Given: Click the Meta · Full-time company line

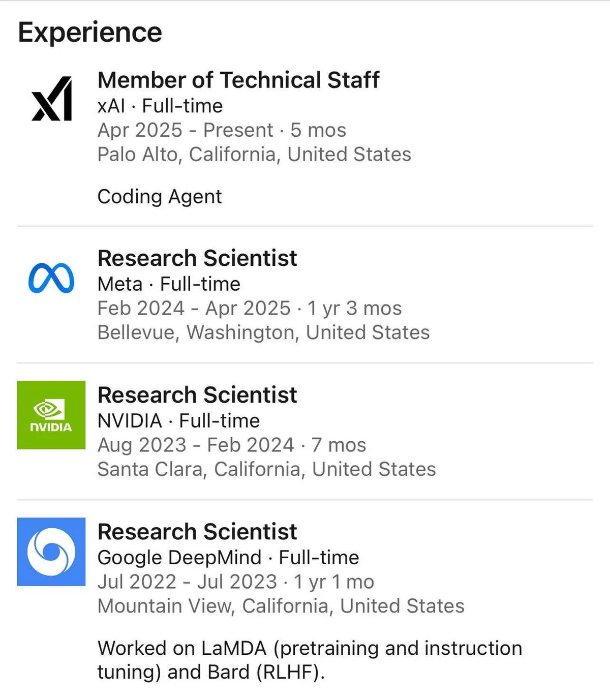Looking at the screenshot, I should [x=169, y=284].
